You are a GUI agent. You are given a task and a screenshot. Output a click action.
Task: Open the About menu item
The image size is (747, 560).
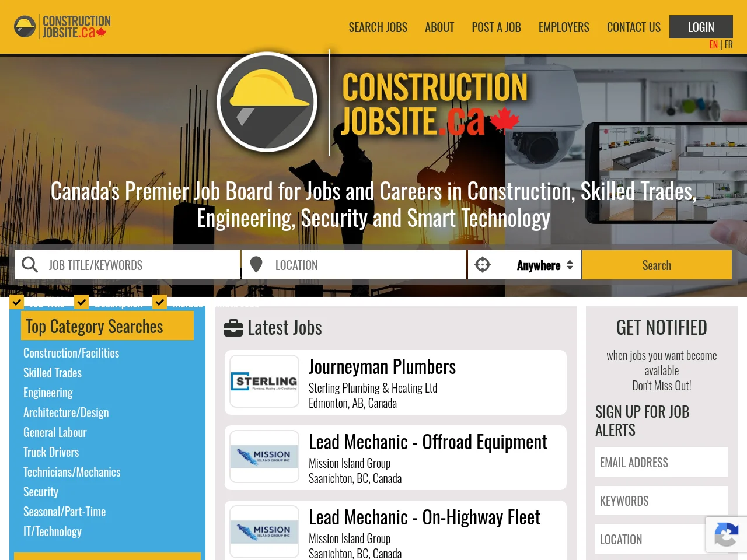coord(439,27)
